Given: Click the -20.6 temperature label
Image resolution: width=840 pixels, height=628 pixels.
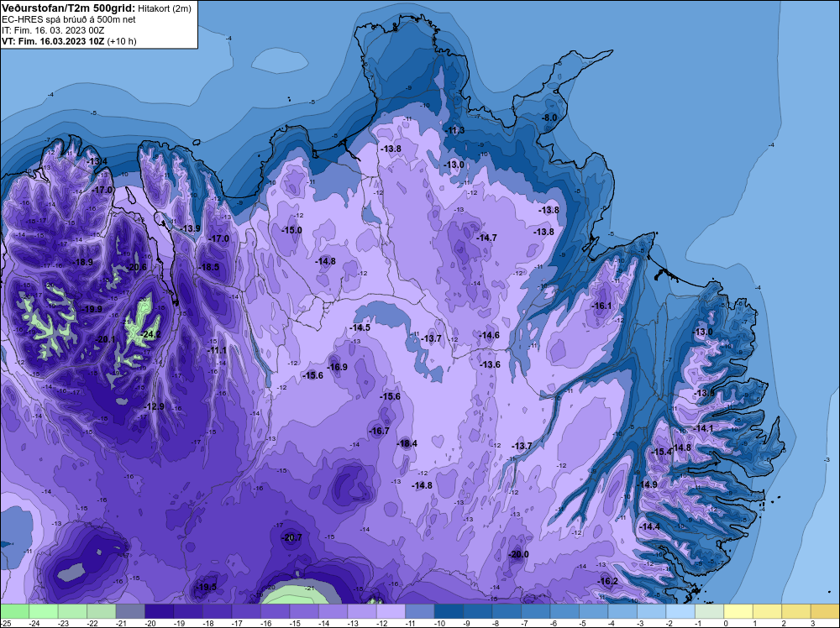Looking at the screenshot, I should (x=137, y=267).
